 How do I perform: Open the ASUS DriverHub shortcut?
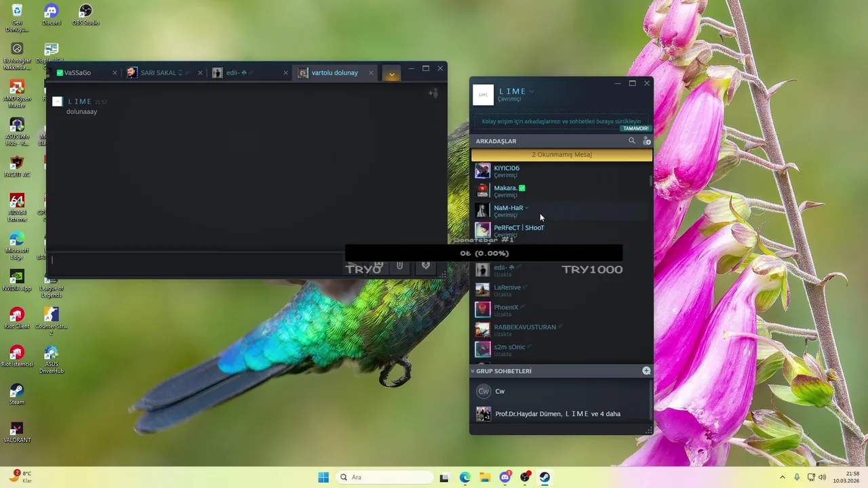click(x=51, y=360)
